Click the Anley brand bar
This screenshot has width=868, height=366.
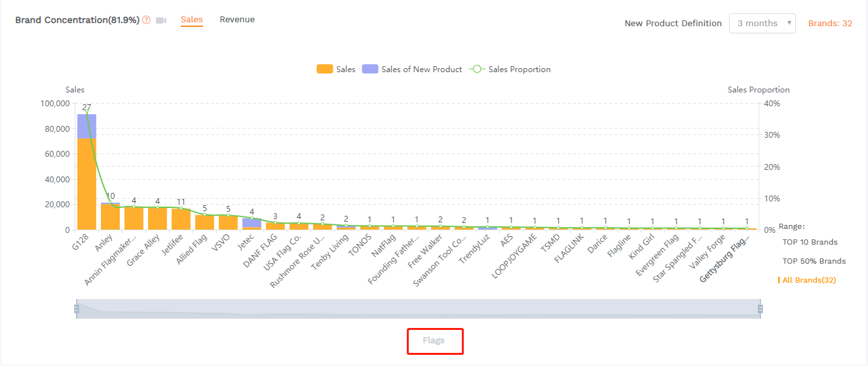(110, 217)
